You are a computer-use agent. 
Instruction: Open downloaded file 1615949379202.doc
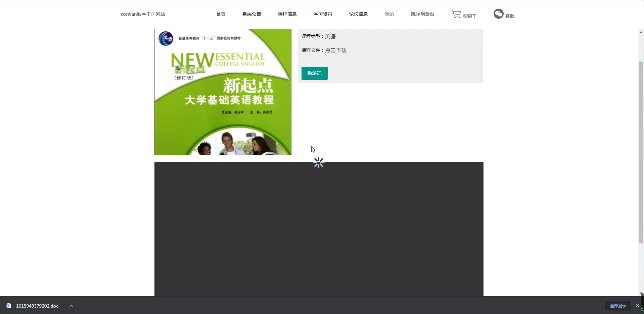37,306
